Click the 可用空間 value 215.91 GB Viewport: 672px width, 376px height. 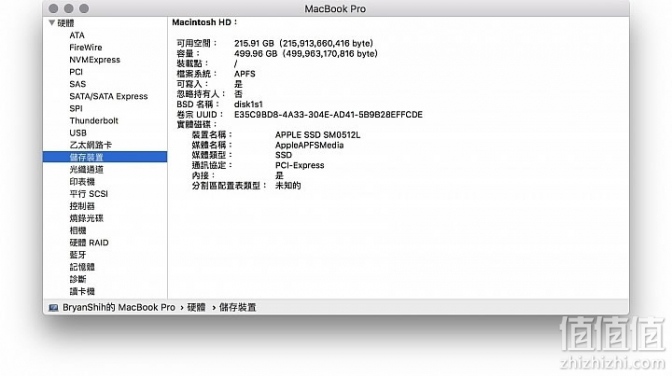(304, 43)
